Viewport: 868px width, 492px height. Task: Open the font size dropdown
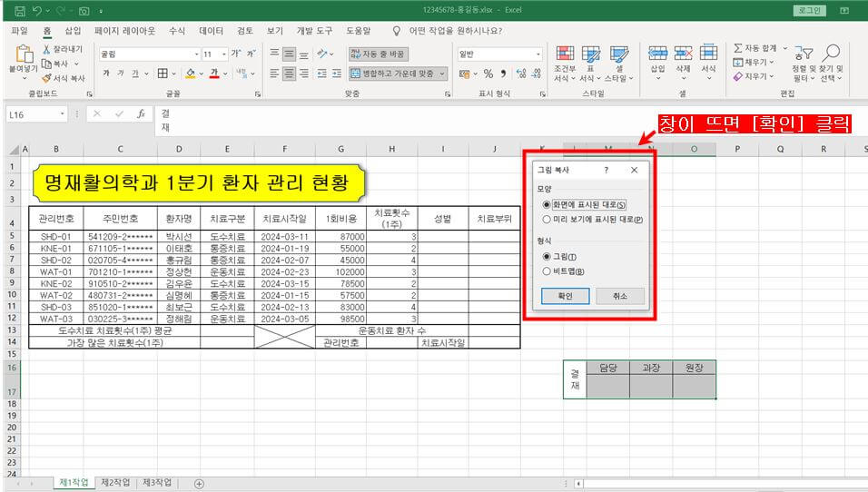[224, 54]
